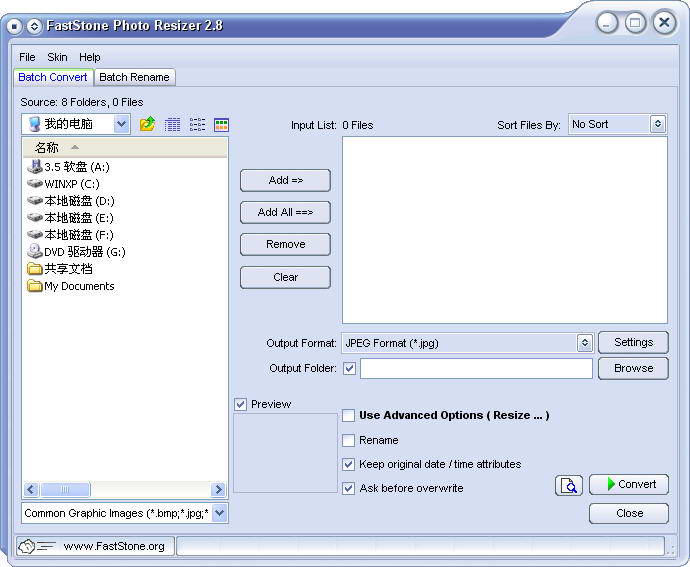Click the preview conversion magnifier icon
Viewport: 690px width, 567px height.
tap(569, 486)
